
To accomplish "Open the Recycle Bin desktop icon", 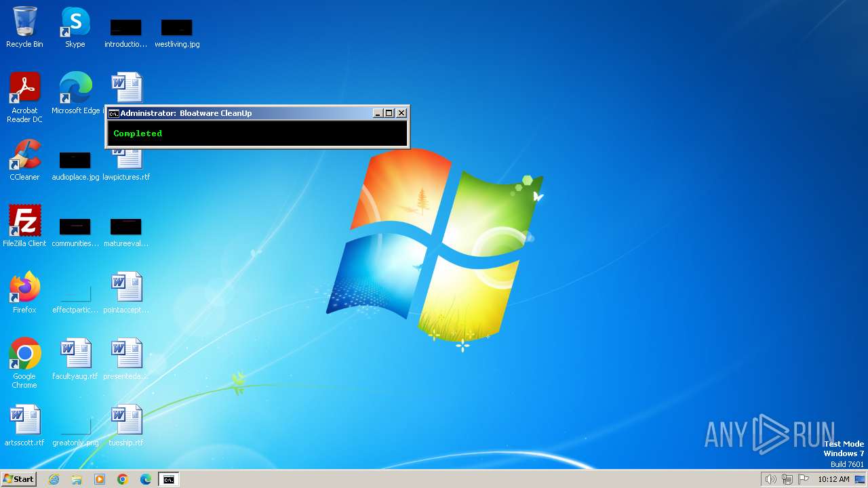I will pyautogui.click(x=24, y=27).
